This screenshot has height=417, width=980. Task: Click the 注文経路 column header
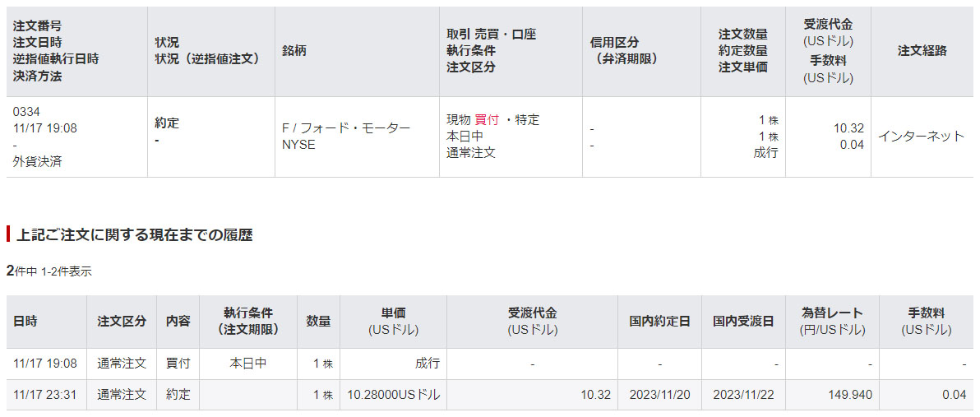click(x=922, y=51)
